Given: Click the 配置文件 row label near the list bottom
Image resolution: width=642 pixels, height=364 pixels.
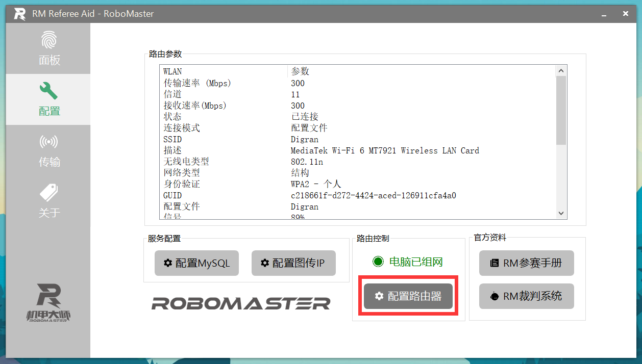Looking at the screenshot, I should point(182,206).
